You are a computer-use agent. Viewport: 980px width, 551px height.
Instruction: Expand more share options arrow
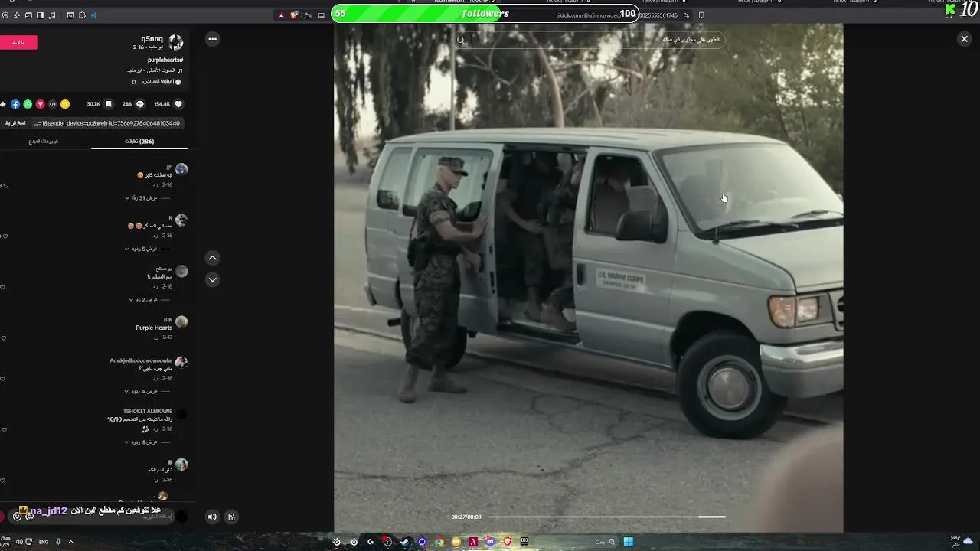pos(3,104)
